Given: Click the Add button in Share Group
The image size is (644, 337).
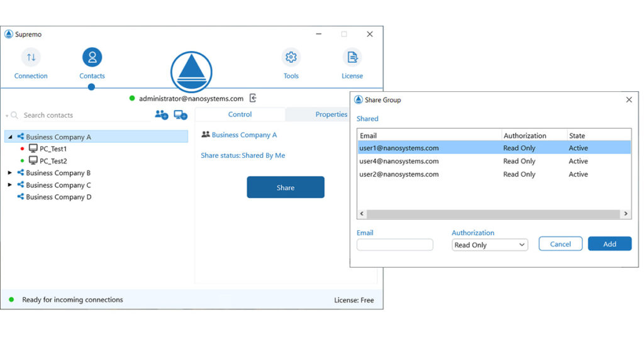Looking at the screenshot, I should 609,244.
